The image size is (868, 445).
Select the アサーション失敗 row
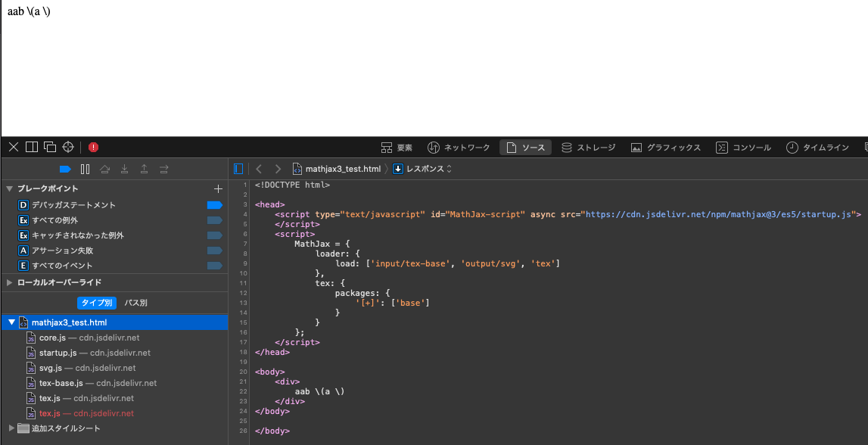(114, 251)
